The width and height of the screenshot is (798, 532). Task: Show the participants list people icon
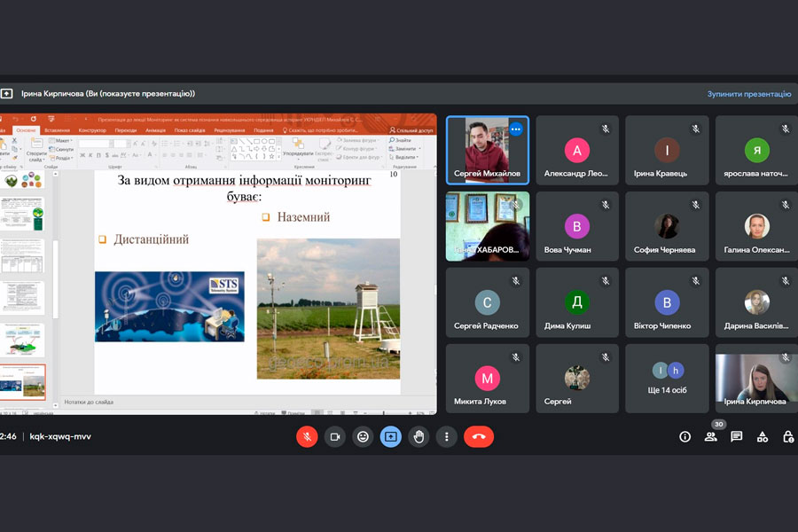[711, 437]
